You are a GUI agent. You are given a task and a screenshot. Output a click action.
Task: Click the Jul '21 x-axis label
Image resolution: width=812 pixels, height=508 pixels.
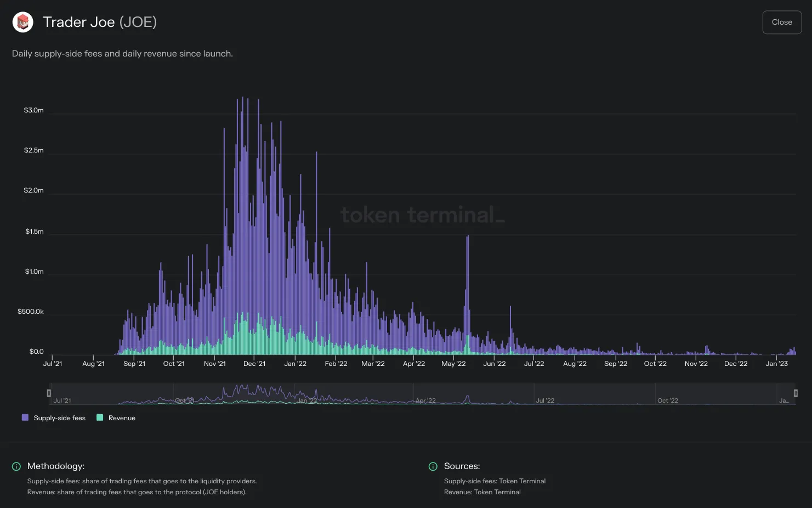click(53, 364)
